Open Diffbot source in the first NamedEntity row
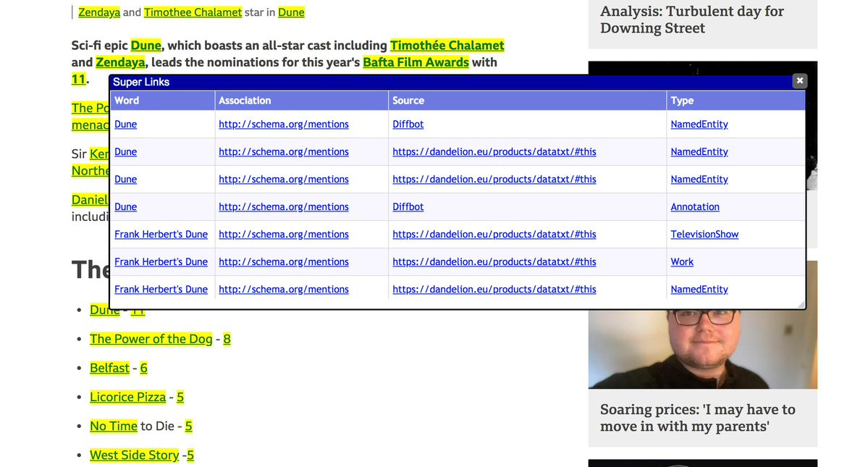 [408, 125]
